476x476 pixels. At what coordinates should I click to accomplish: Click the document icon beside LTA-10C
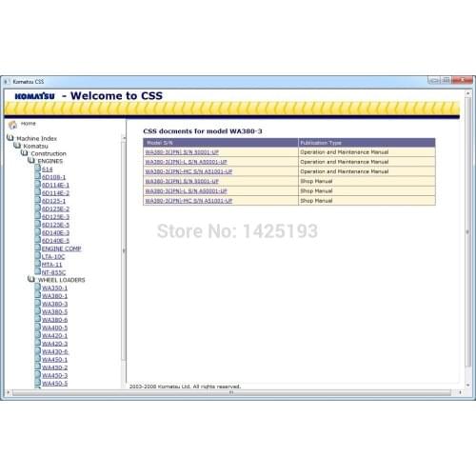[38, 256]
